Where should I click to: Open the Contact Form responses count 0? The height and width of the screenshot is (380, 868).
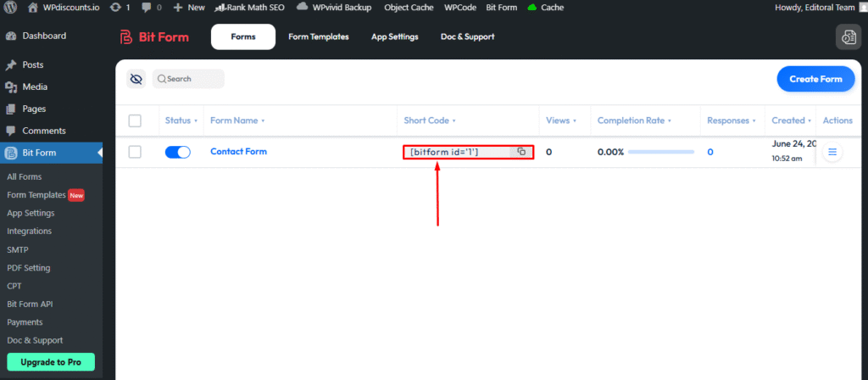[710, 152]
